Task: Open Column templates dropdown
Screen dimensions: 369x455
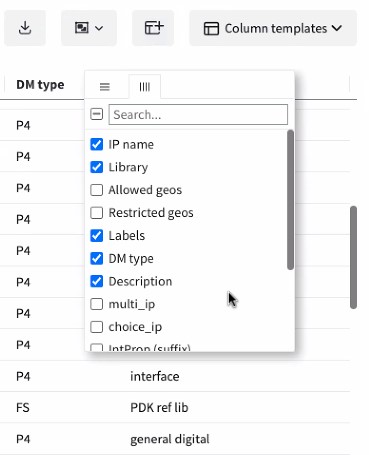Action: click(x=273, y=28)
